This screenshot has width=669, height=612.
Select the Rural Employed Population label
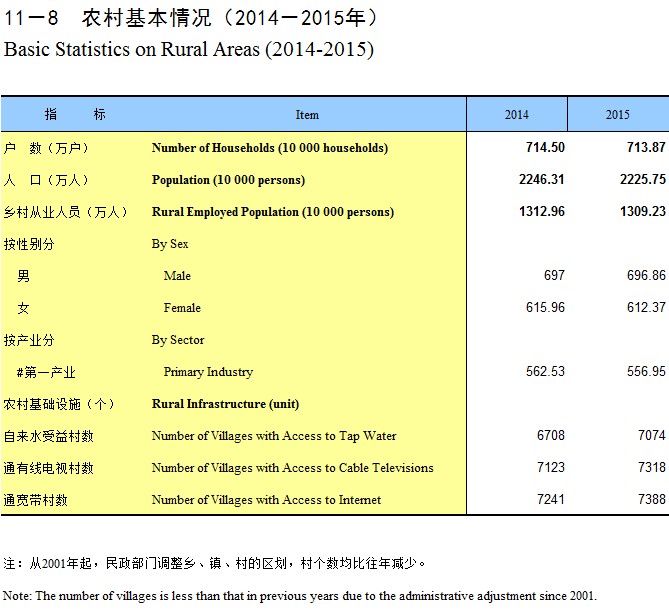272,212
